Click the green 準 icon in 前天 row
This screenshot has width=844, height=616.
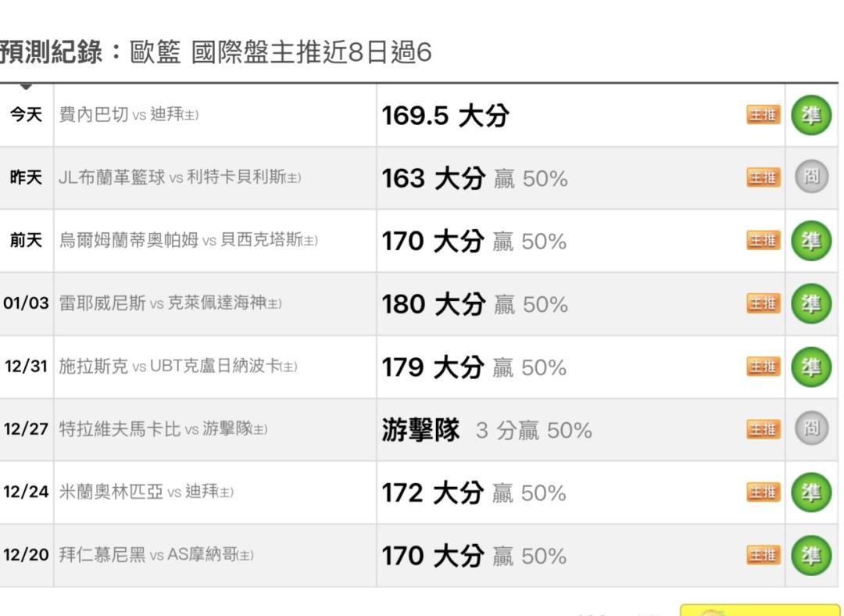(x=810, y=241)
